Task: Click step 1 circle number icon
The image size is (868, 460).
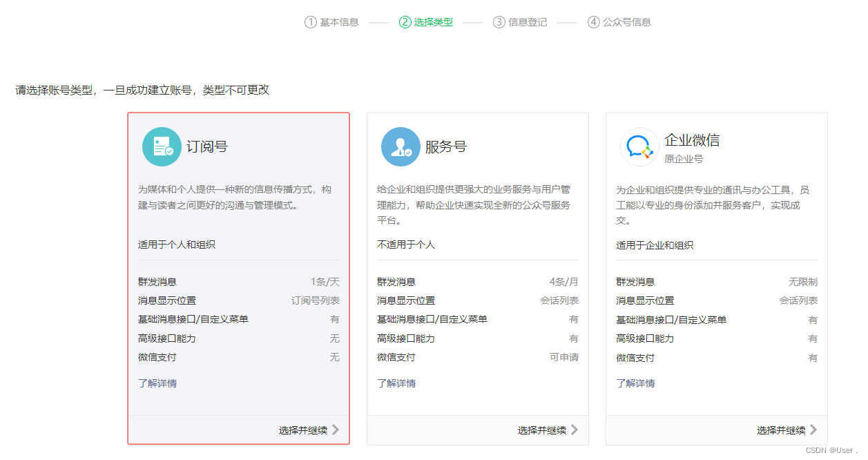Action: point(310,22)
